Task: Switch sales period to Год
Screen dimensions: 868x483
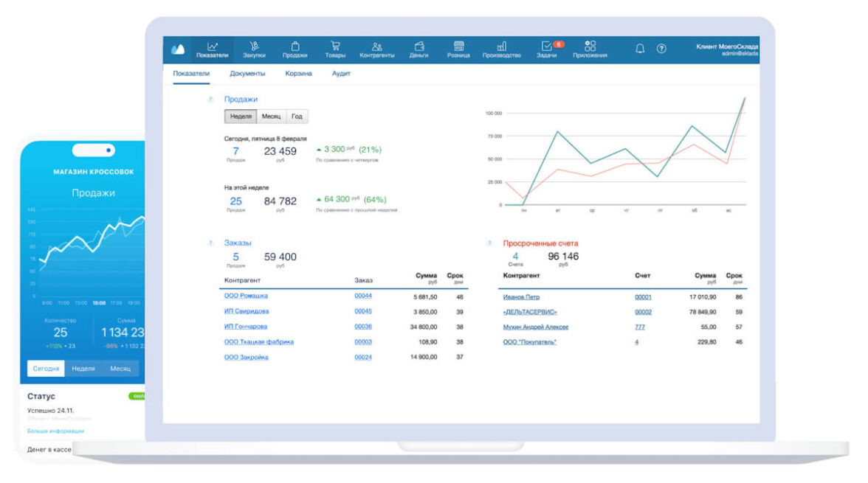Action: [297, 117]
